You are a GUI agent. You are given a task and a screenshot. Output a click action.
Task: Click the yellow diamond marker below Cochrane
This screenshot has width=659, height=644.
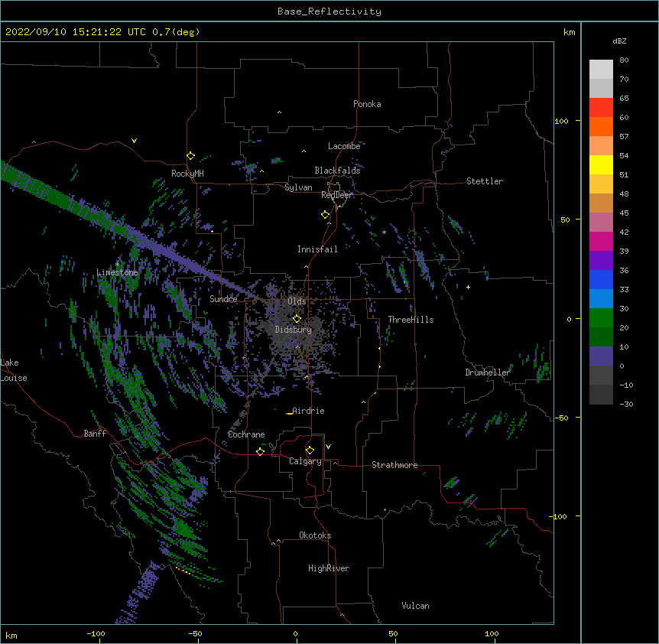[260, 451]
